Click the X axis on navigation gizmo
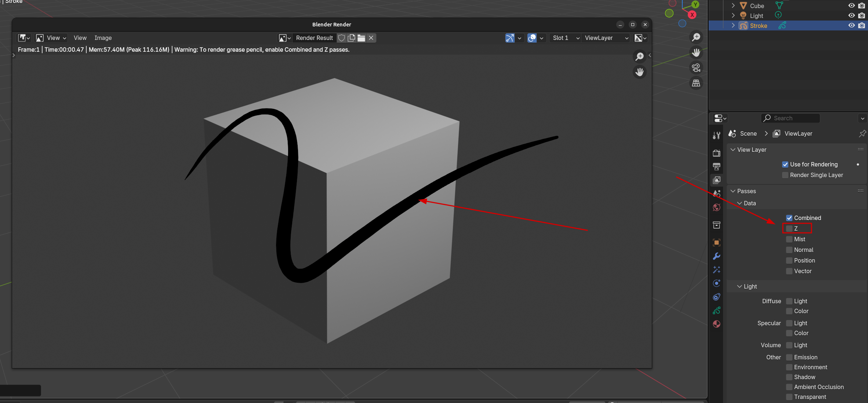The height and width of the screenshot is (403, 868). (x=692, y=15)
